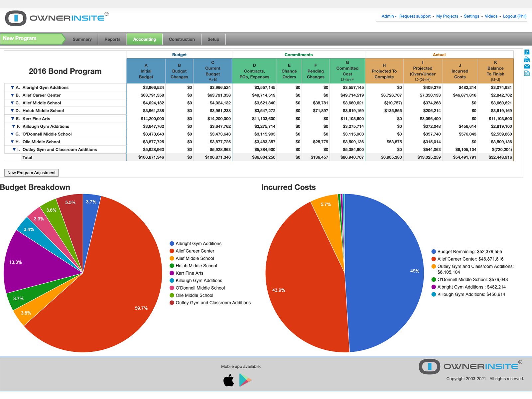Click the Holub Middle School color swatch

point(172,266)
